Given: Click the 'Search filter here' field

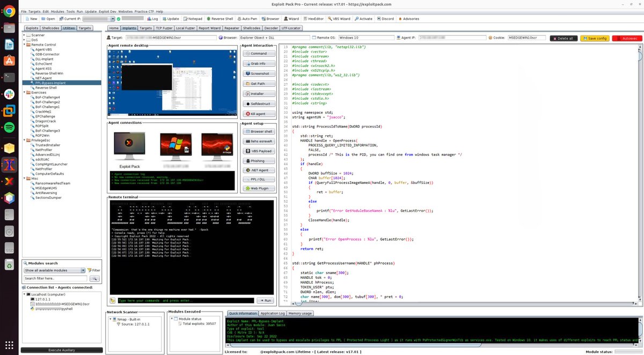Looking at the screenshot, I should point(56,279).
